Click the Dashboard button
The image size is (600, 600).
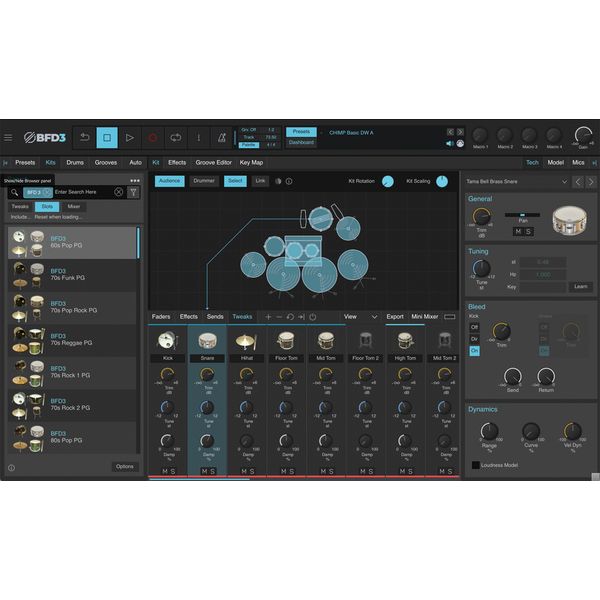click(x=301, y=142)
